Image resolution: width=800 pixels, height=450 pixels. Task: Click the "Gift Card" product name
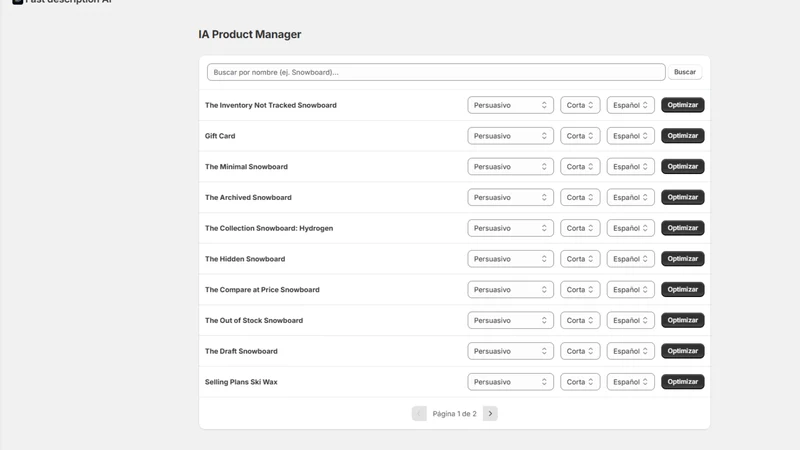pos(220,136)
